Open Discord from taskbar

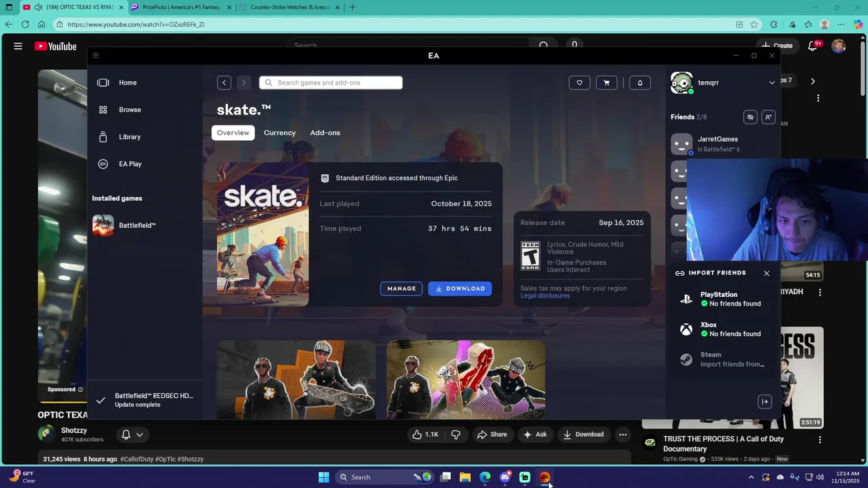[x=505, y=477]
